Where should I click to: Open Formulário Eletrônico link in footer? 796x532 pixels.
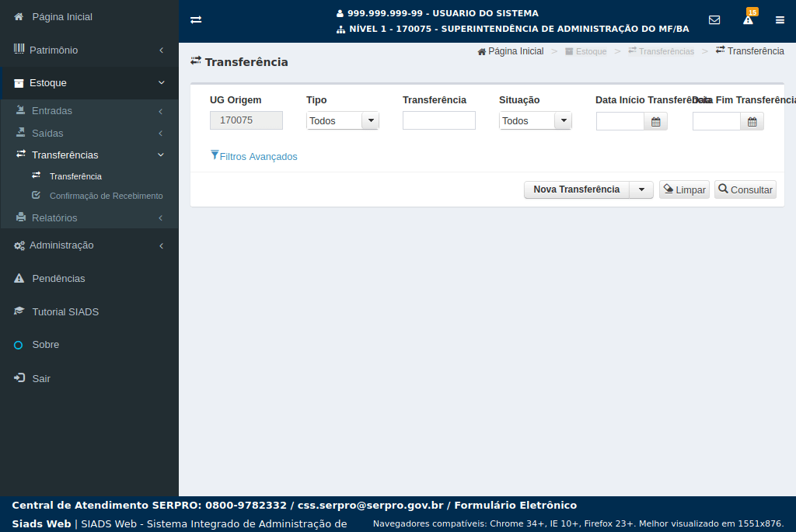point(515,505)
